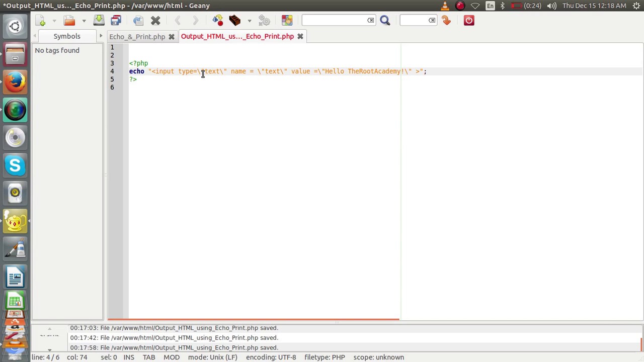Open the Bluetooth indicator menu
Screen dimensions: 644x362
click(x=502, y=6)
